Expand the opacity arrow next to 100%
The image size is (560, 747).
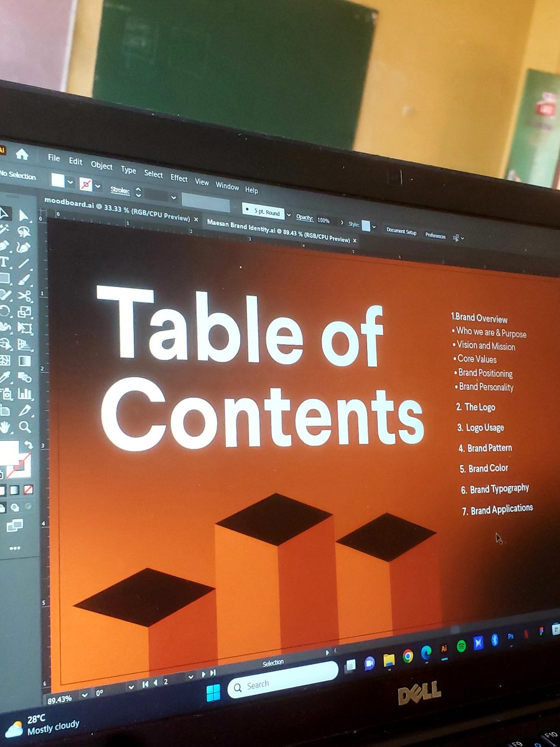[342, 222]
